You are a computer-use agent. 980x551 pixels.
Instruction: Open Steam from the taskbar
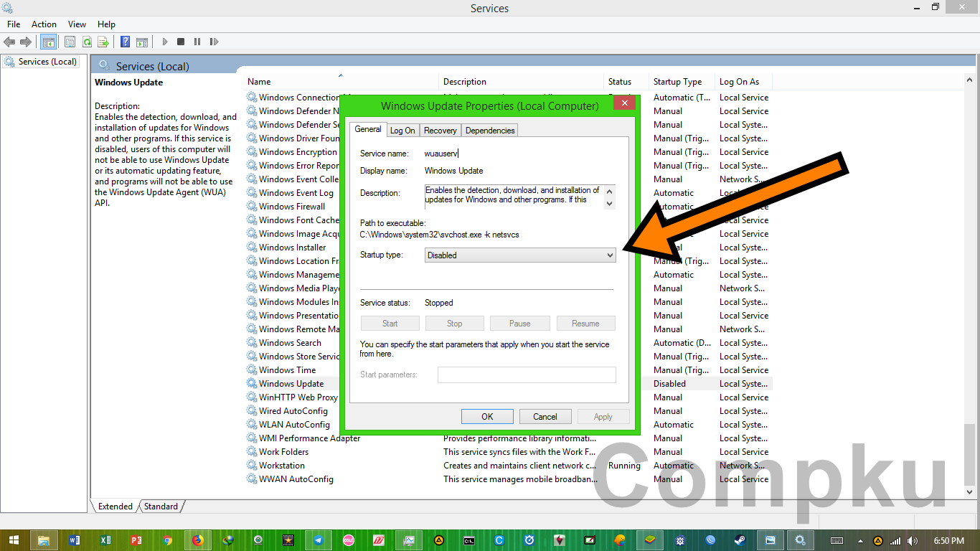(739, 540)
